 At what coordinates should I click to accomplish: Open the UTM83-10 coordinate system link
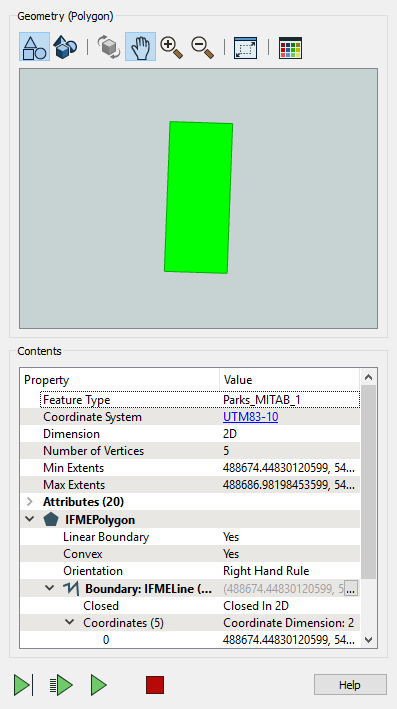250,417
